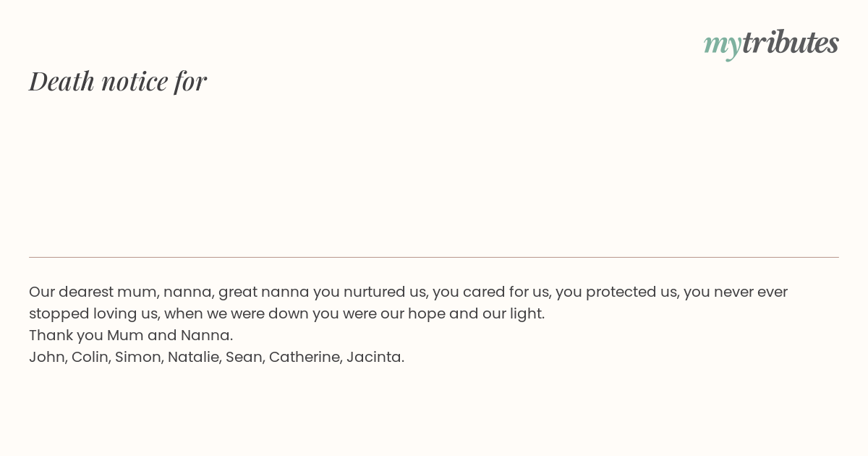Click the name Natalie
Screen dimensions: 868x456
192,357
